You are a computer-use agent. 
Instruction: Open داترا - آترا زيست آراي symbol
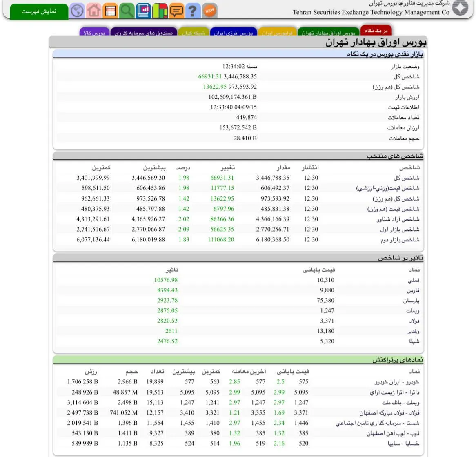point(394,392)
